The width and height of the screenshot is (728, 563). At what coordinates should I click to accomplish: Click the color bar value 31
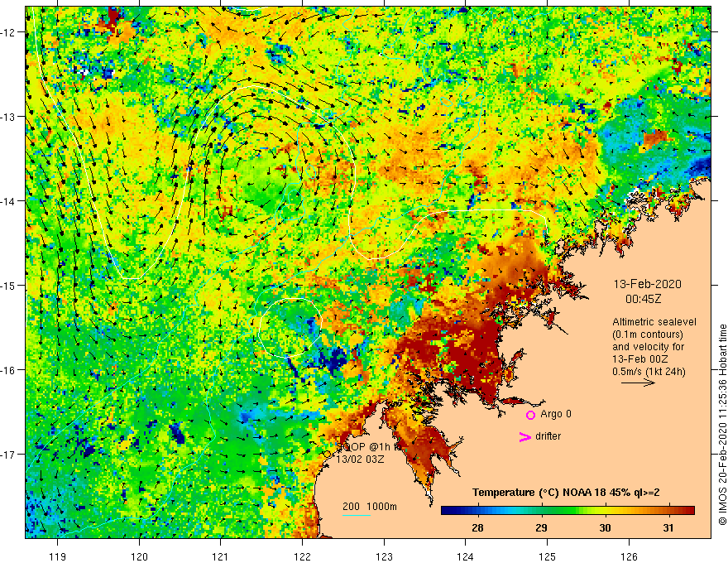tap(668, 527)
